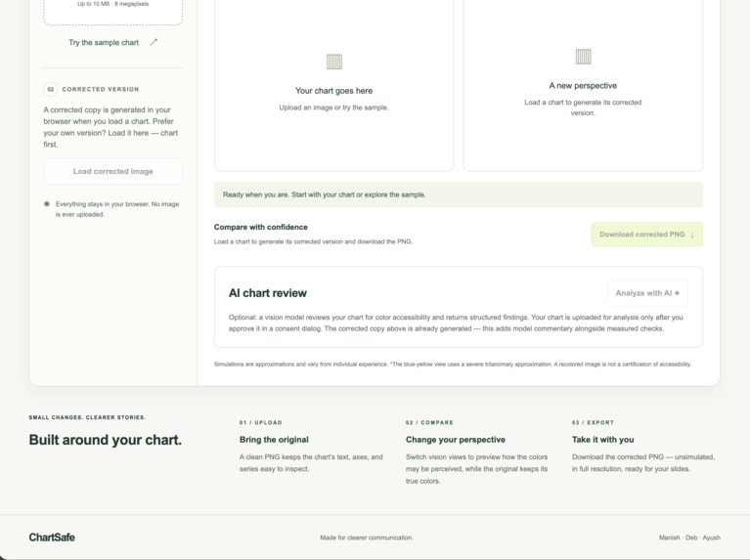Viewport: 750px width, 560px height.
Task: Click the '03 / EXPORT' step label
Action: coord(594,423)
